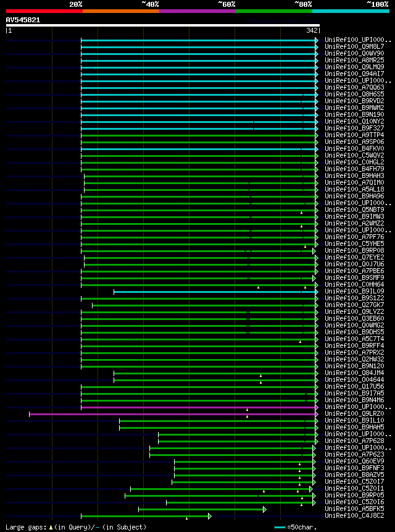Click the UniRef100_A2WMZ2 hit label

[x=354, y=223]
